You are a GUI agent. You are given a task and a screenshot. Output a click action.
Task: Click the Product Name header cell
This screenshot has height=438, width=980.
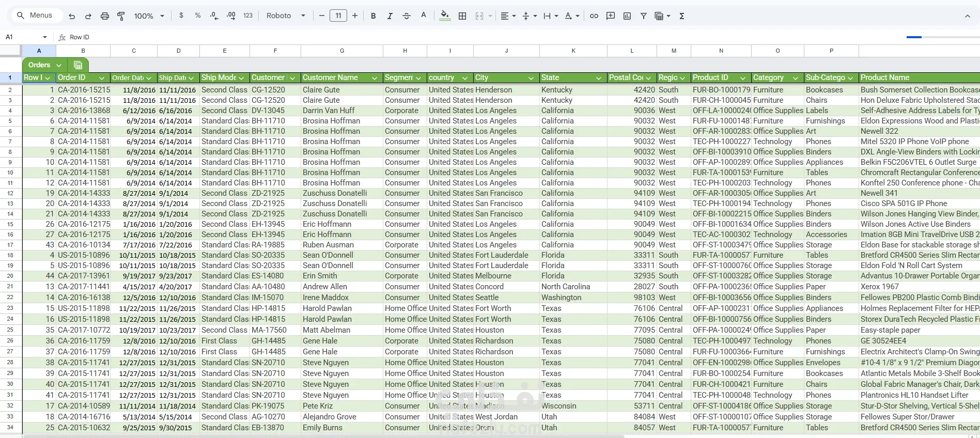coord(919,78)
